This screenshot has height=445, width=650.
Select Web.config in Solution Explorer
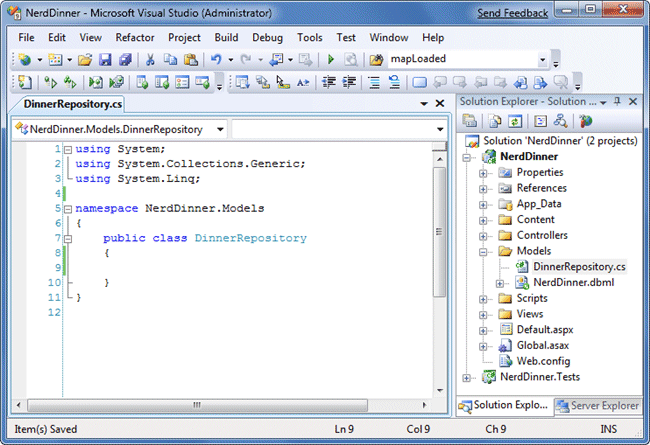543,361
